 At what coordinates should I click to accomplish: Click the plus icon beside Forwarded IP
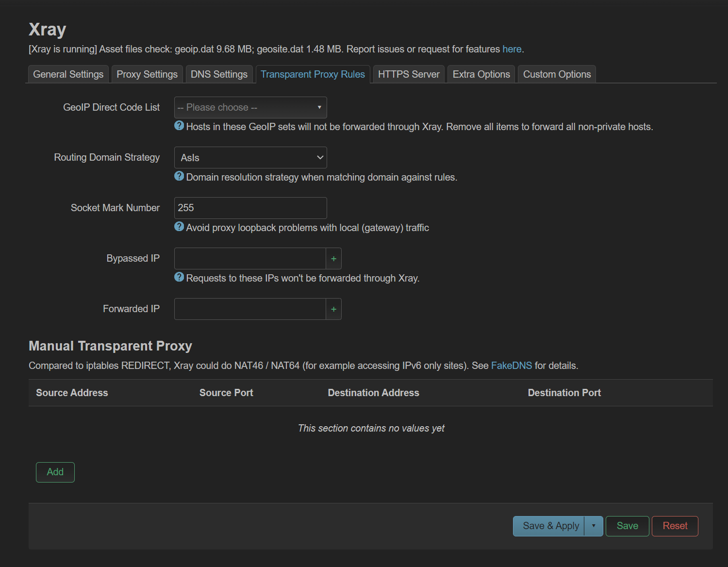[333, 309]
